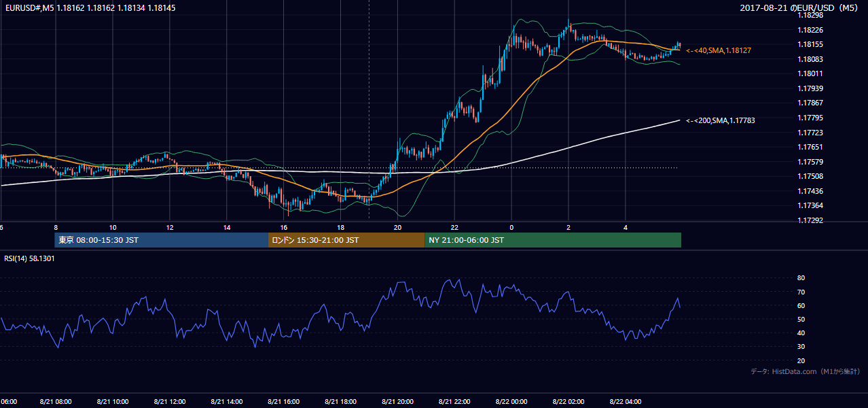Click the 8/22 02:00 date label
The width and height of the screenshot is (868, 408).
click(x=569, y=402)
